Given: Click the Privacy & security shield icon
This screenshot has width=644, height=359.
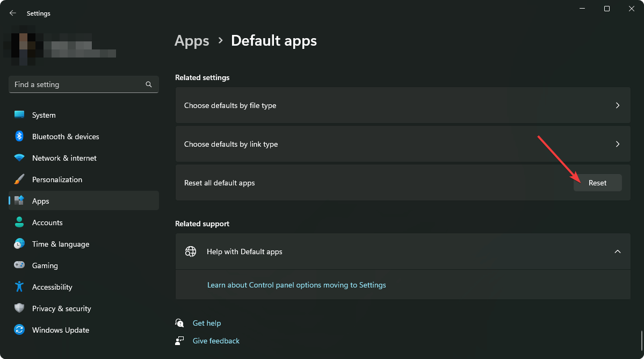Looking at the screenshot, I should [19, 308].
